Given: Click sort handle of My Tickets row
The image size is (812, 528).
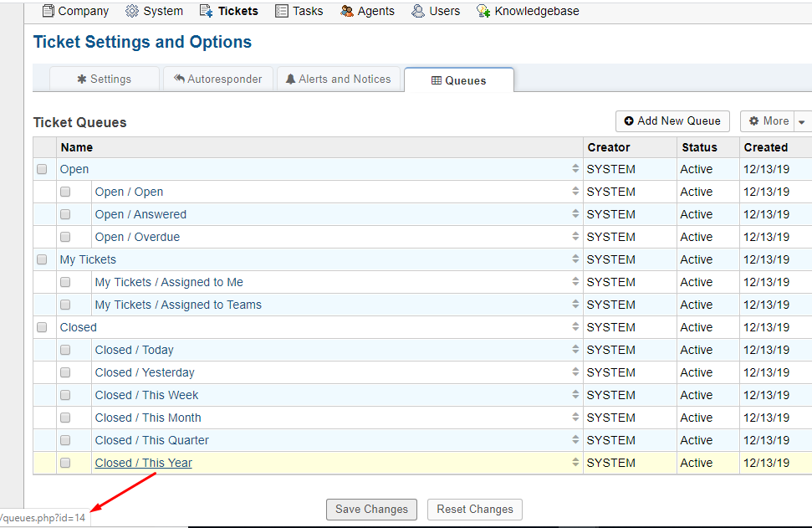Looking at the screenshot, I should pos(575,259).
